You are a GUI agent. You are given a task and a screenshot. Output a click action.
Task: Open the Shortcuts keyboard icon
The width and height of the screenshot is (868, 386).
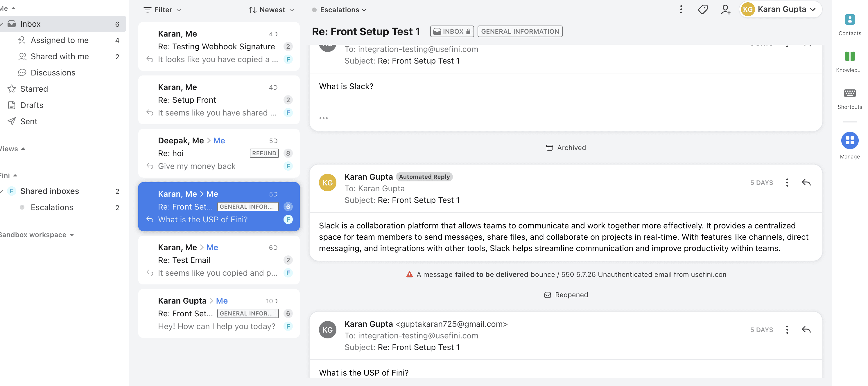tap(849, 93)
